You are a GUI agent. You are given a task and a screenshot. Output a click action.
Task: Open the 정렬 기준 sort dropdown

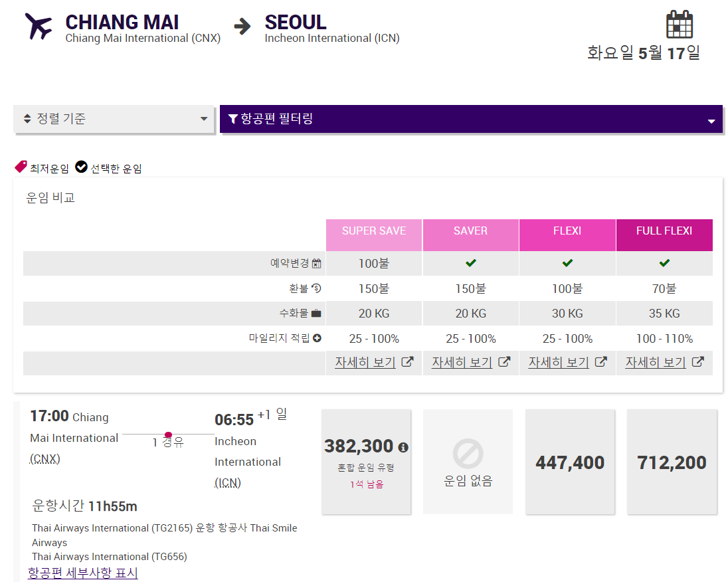[x=114, y=119]
